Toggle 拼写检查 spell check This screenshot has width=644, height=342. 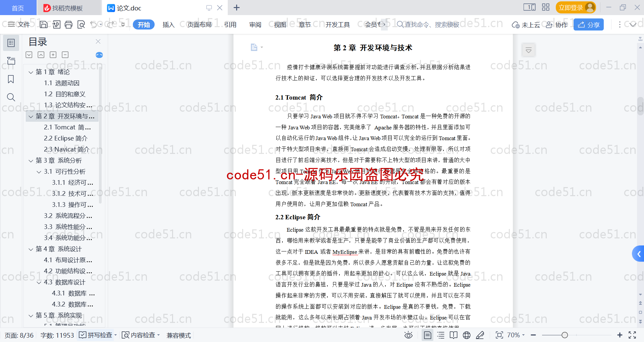coord(96,335)
